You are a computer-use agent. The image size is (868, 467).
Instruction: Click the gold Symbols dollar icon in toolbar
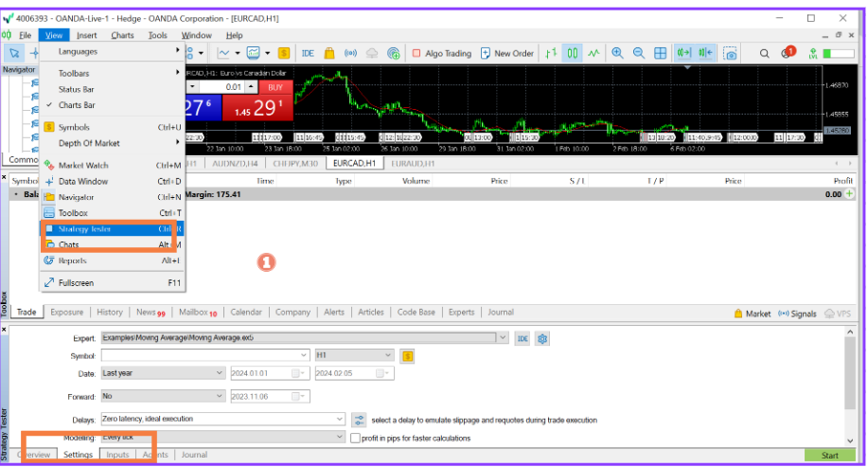click(284, 53)
